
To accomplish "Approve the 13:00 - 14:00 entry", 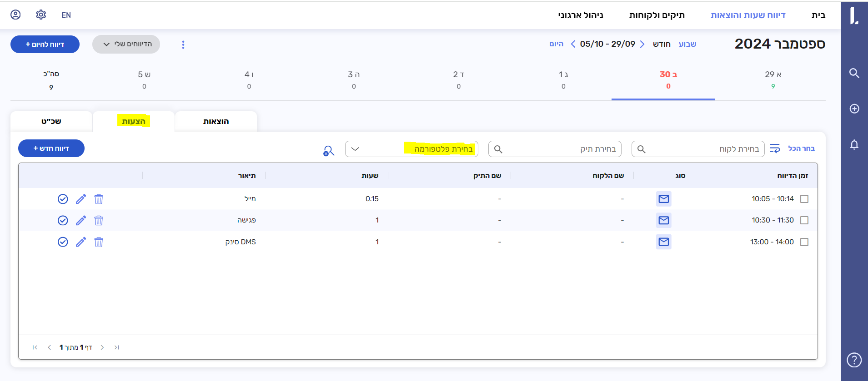I will coord(63,242).
